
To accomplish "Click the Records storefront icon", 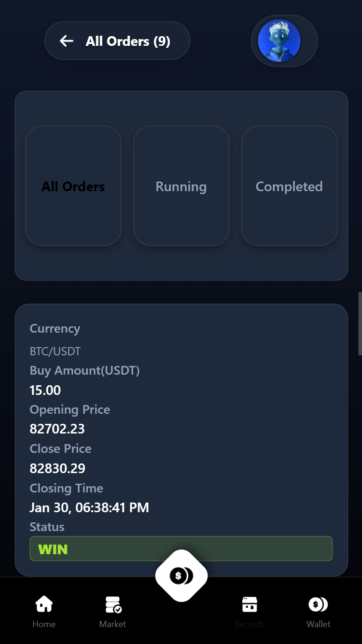I will (x=250, y=604).
